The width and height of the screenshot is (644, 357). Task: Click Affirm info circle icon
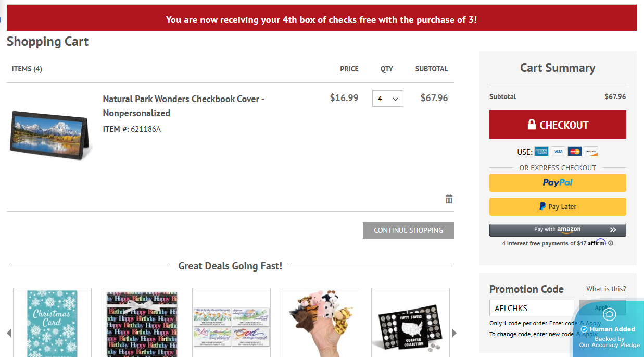(x=611, y=243)
